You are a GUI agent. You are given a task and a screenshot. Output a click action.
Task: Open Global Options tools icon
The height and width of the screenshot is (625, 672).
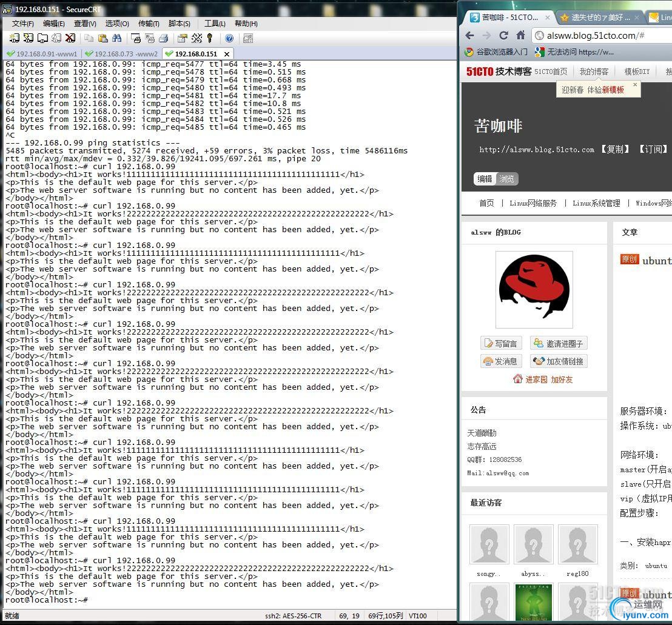tap(197, 39)
